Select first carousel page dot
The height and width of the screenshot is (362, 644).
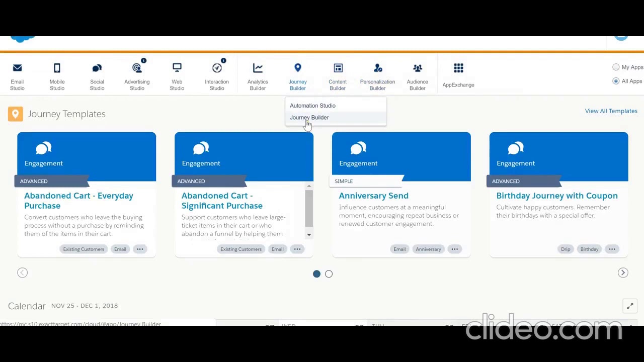click(x=316, y=274)
